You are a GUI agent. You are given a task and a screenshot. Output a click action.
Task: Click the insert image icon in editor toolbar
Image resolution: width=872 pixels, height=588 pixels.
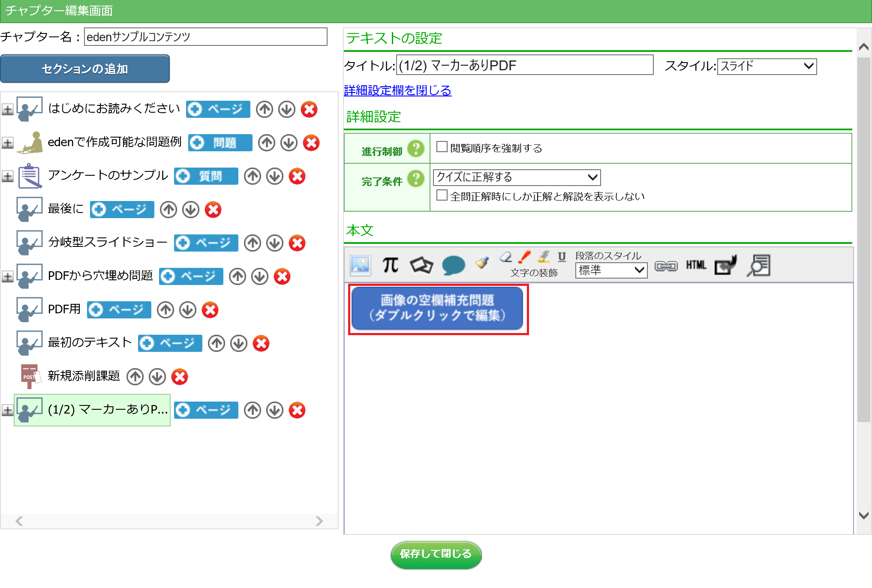coord(360,265)
